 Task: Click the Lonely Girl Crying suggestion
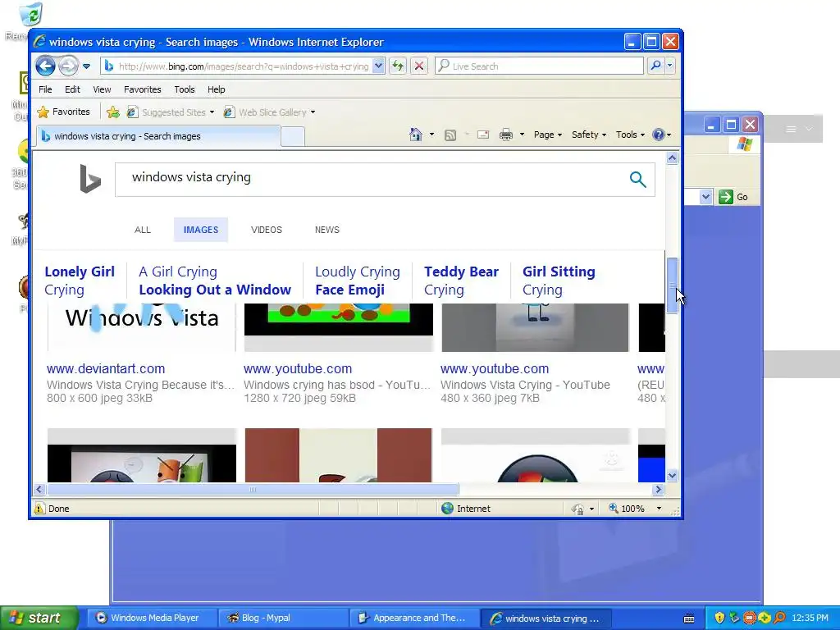pos(80,281)
